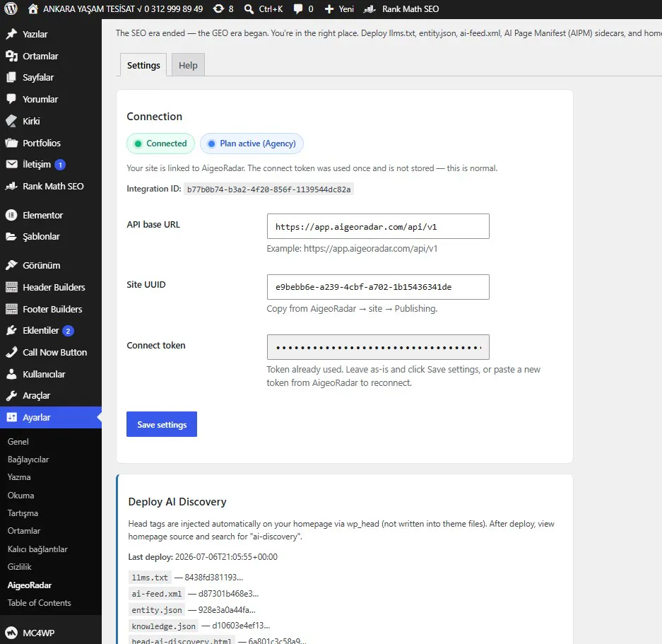
Task: Click the Deploy AI Discovery heading
Action: [177, 502]
